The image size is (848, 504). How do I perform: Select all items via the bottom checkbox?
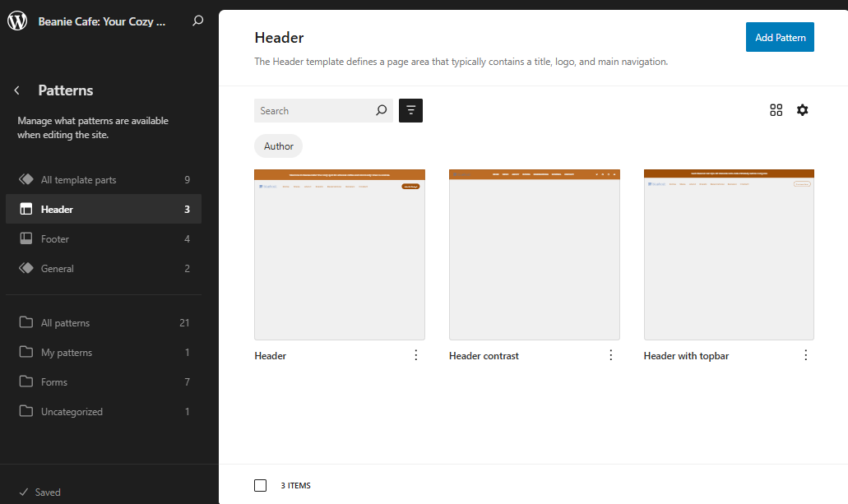click(260, 485)
